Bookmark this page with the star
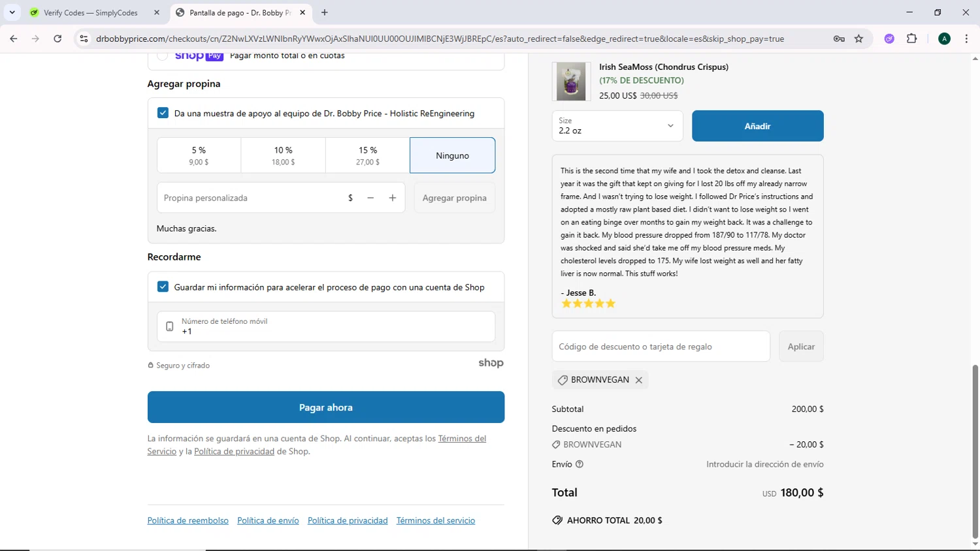The width and height of the screenshot is (980, 551). pyautogui.click(x=859, y=39)
